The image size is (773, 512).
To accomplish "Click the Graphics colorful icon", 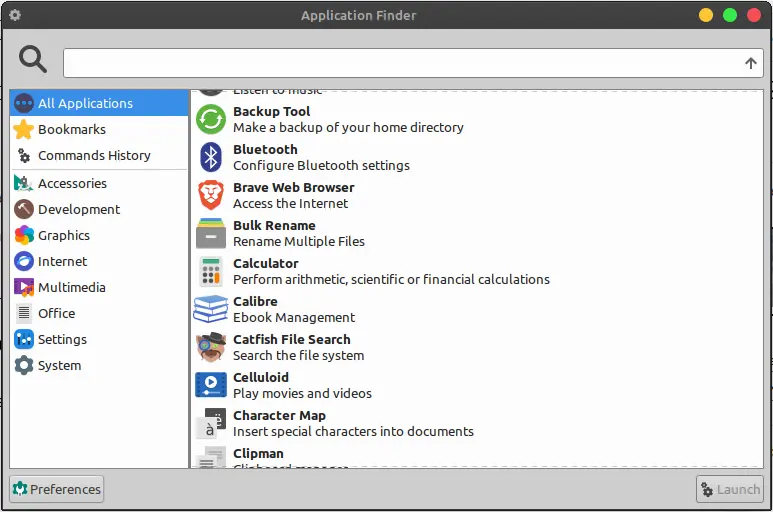I will (x=24, y=235).
